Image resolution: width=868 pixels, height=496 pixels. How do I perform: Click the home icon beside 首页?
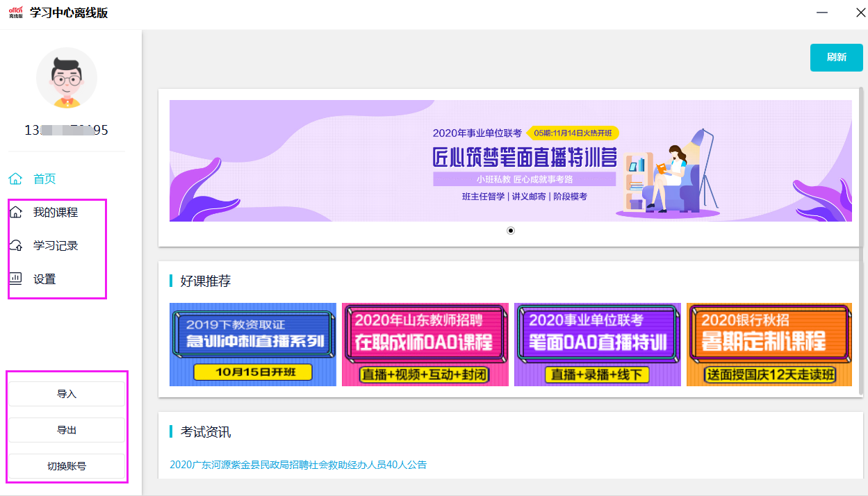pyautogui.click(x=15, y=179)
